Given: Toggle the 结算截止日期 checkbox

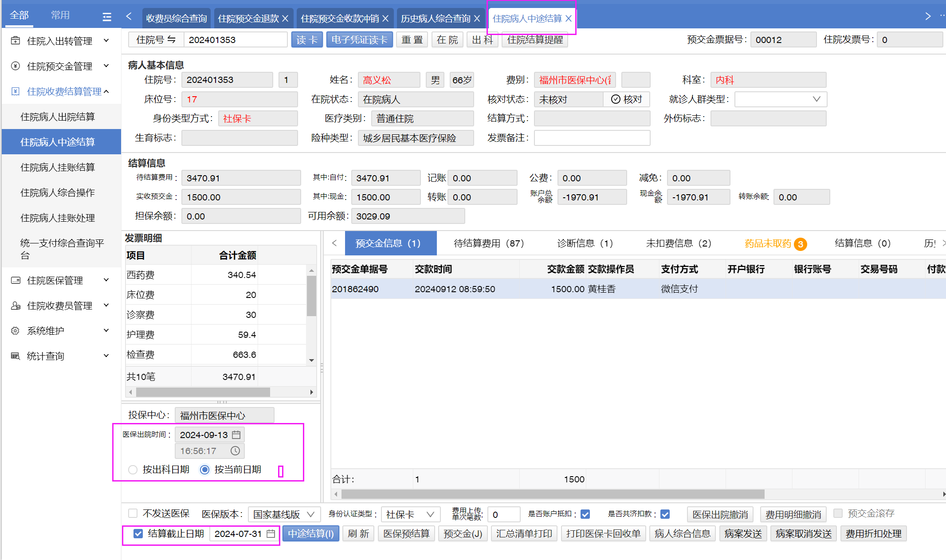Looking at the screenshot, I should click(138, 534).
